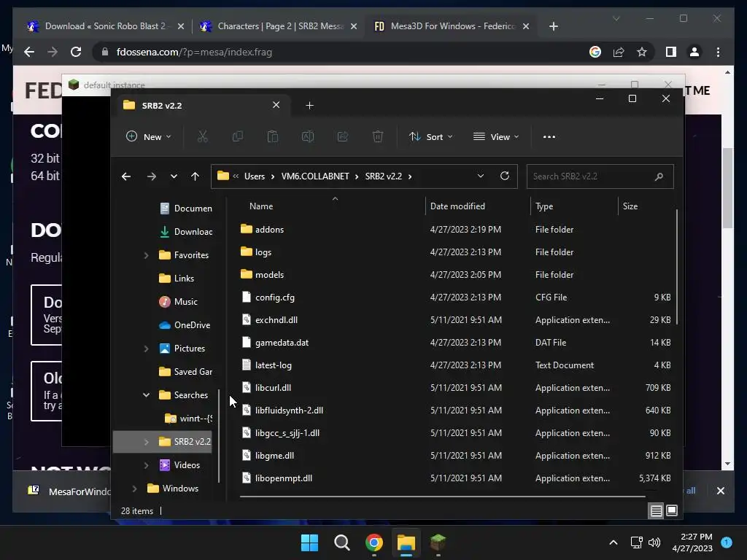Image resolution: width=747 pixels, height=560 pixels.
Task: Select the config.cfg file
Action: coord(268,297)
